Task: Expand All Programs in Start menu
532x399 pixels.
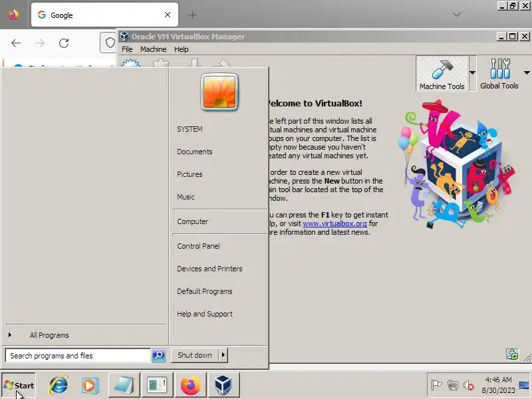Action: (49, 335)
